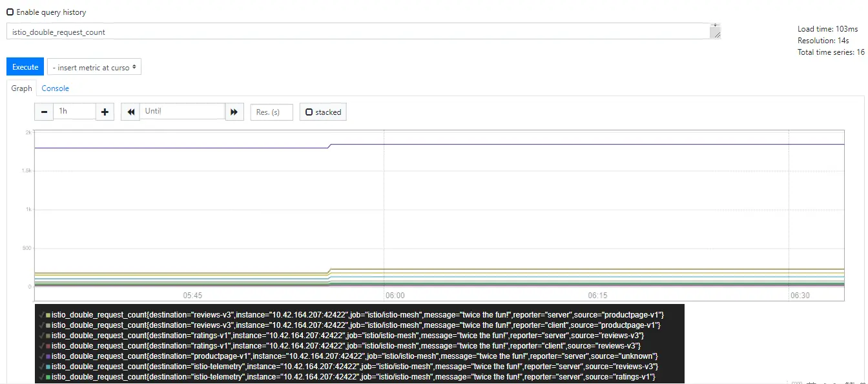Switch to the Console tab

click(x=56, y=88)
